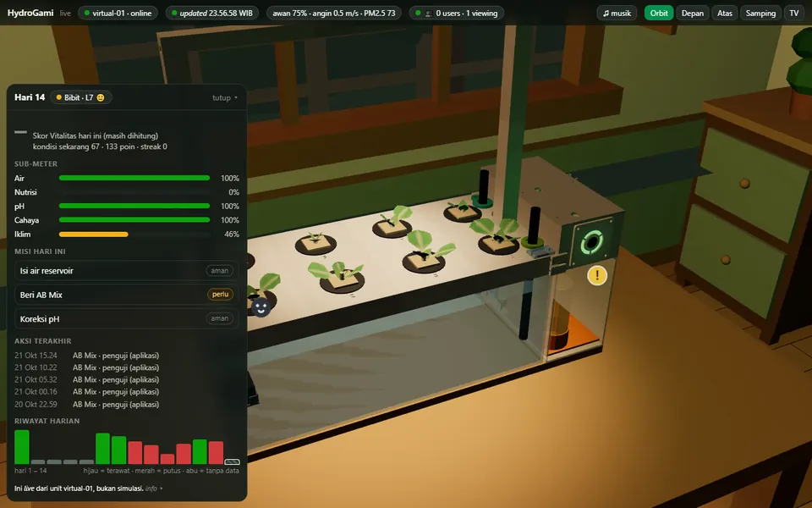Viewport: 812px width, 508px height.
Task: Click the pH sub-meter bar
Action: point(134,206)
